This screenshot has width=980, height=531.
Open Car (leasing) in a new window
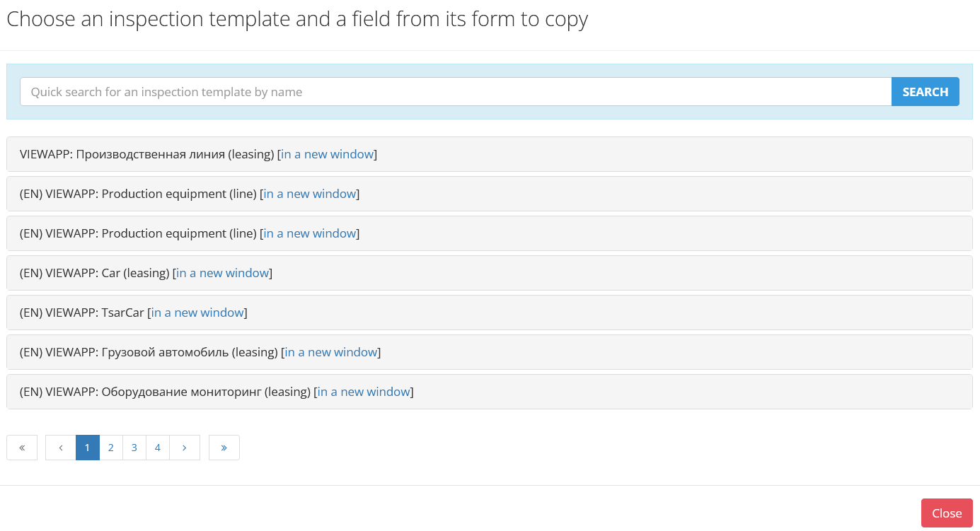click(223, 273)
